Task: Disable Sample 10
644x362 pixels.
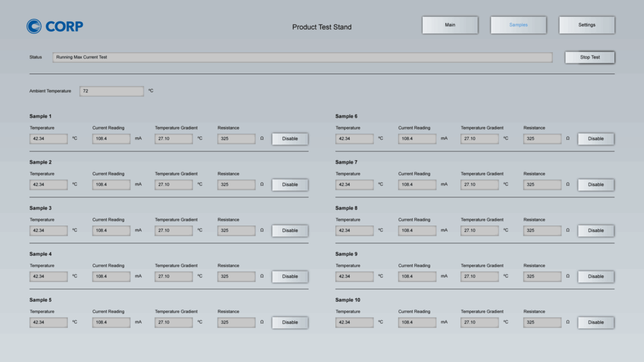Action: coord(596,322)
